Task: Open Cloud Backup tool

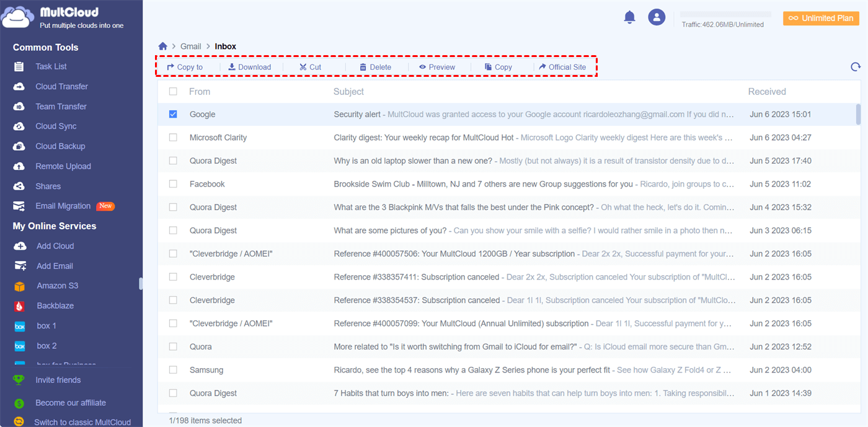Action: (x=60, y=146)
